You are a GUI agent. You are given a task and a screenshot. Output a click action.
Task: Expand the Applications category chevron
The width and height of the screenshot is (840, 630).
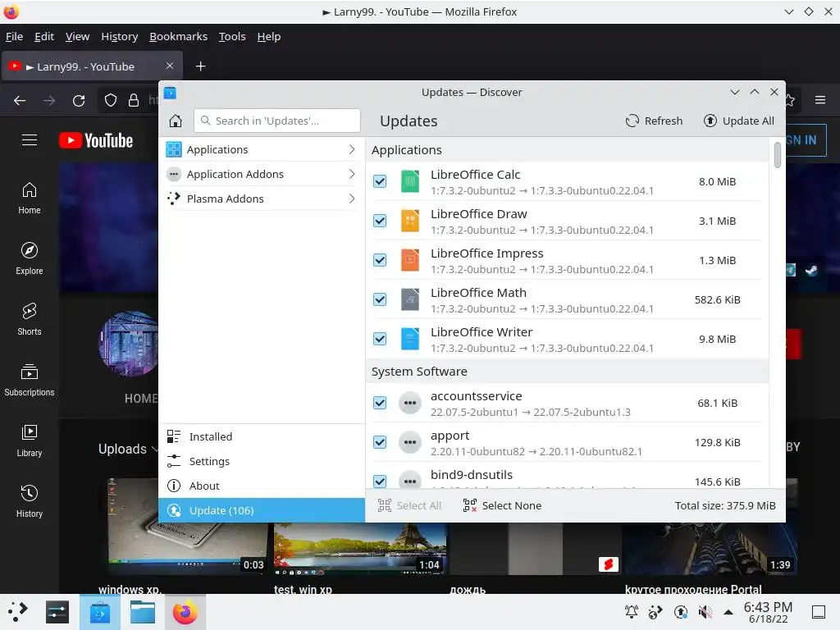pyautogui.click(x=351, y=149)
